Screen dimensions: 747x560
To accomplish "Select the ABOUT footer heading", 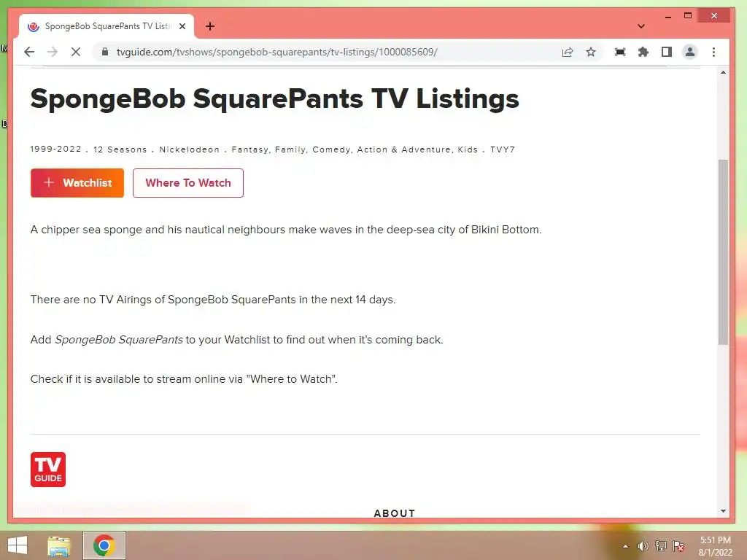I will coord(395,513).
